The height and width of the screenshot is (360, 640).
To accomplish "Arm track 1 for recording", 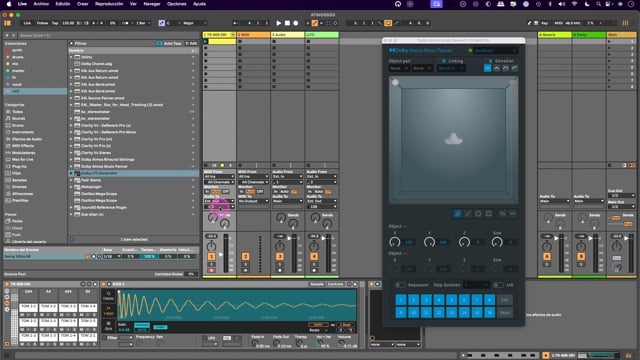I will tap(211, 270).
